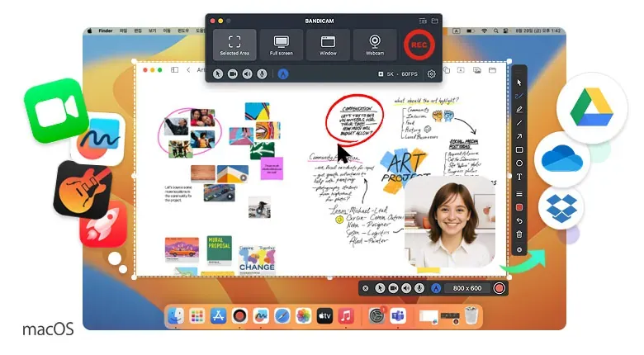Image resolution: width=644 pixels, height=355 pixels.
Task: Open Music from the Dock
Action: point(346,316)
